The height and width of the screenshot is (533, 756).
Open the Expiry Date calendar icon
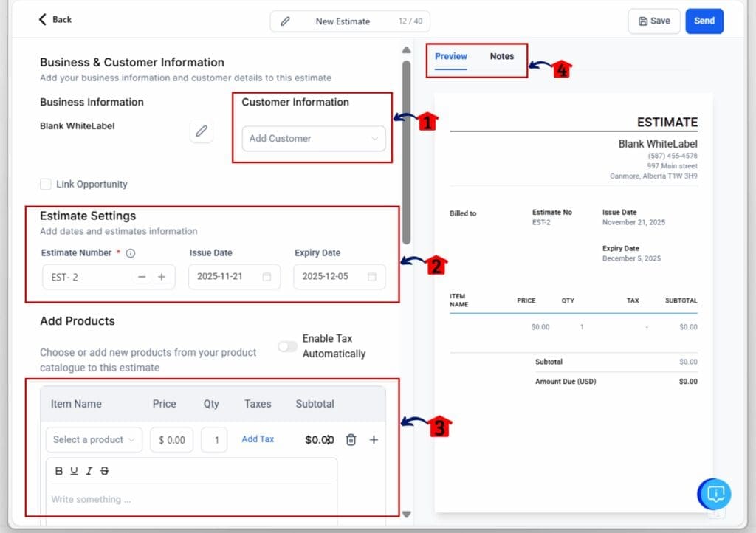371,277
